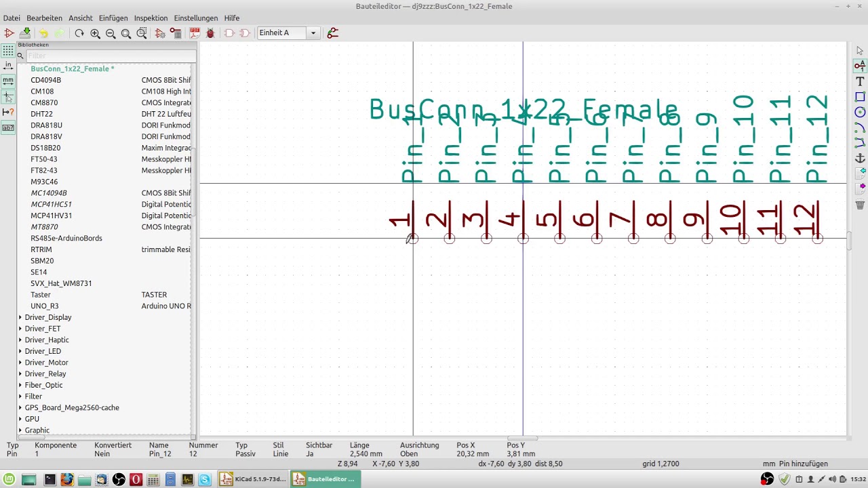The image size is (868, 488).
Task: Show normal body style gate icon
Action: pos(229,33)
